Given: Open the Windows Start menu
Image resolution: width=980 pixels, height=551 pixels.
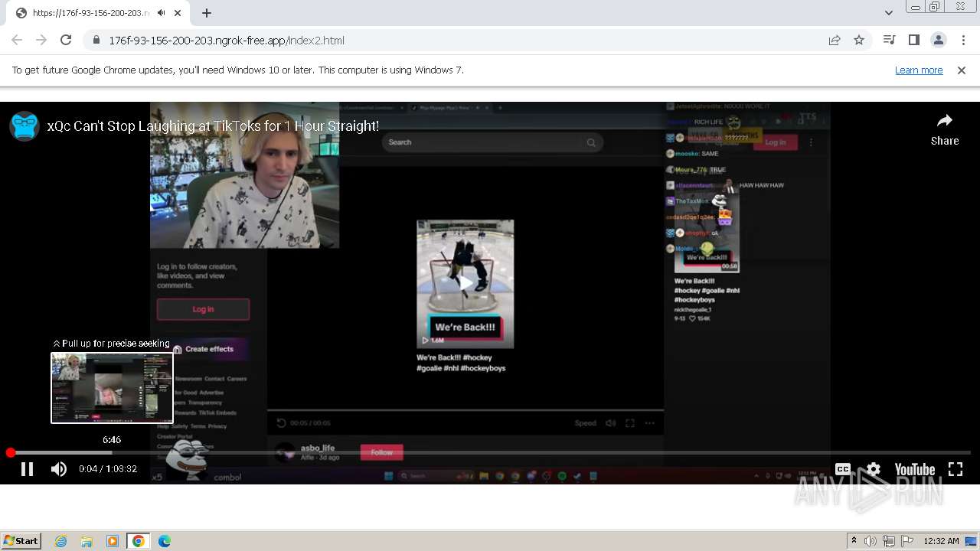Looking at the screenshot, I should [21, 541].
